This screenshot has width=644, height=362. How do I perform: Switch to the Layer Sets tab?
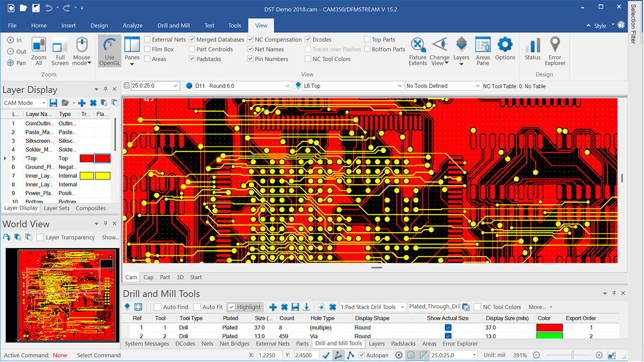click(57, 208)
